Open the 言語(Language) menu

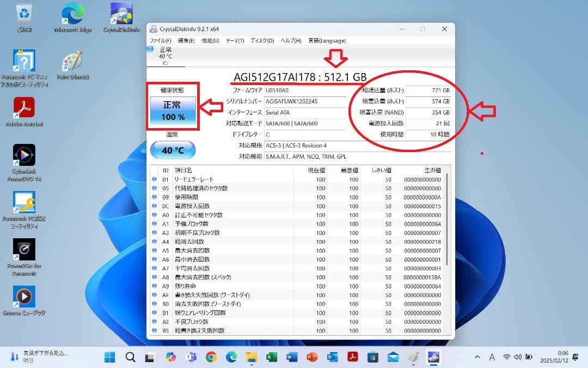tap(327, 40)
